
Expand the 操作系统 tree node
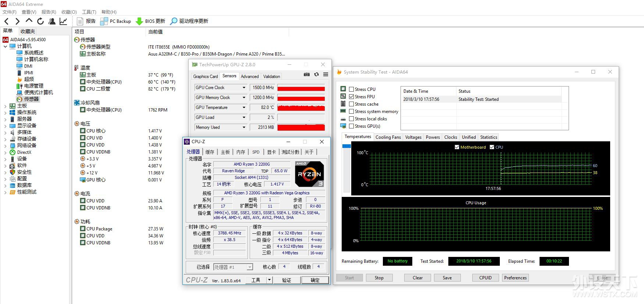5,113
